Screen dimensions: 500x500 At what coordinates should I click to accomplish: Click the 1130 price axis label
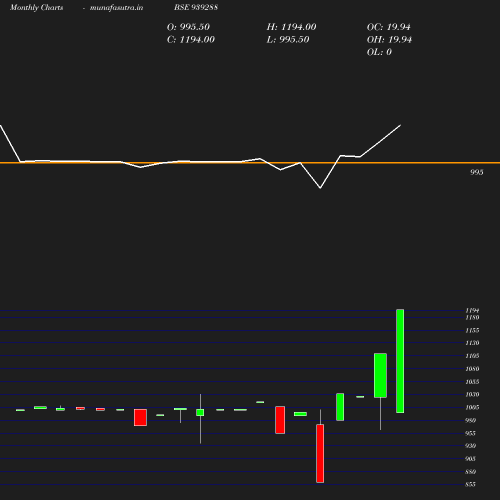tap(472, 343)
